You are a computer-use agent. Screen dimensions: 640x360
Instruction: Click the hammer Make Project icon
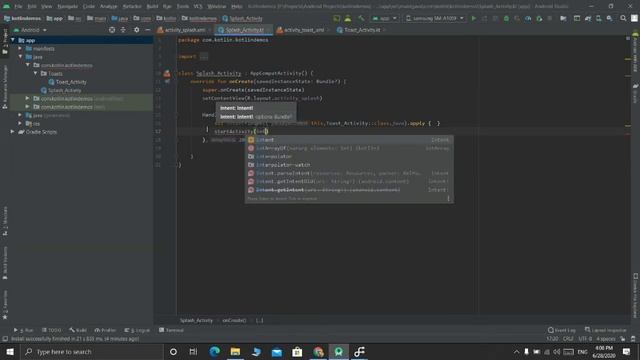(361, 18)
